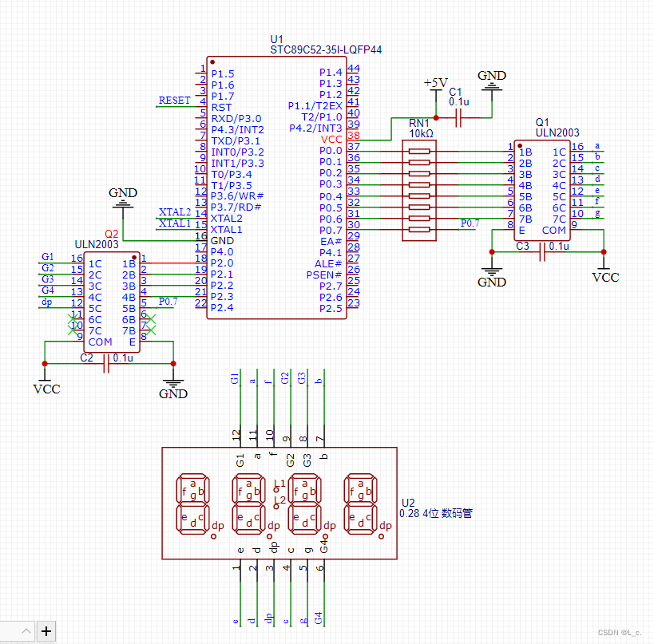The width and height of the screenshot is (654, 644).
Task: Click the C3 designator label
Action: pos(522,246)
